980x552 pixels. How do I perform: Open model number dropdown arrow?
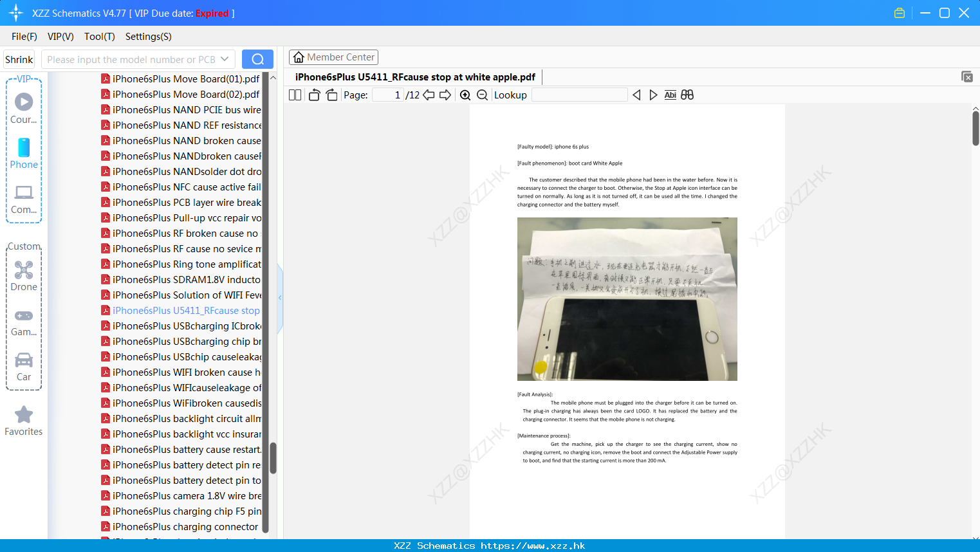pos(225,59)
